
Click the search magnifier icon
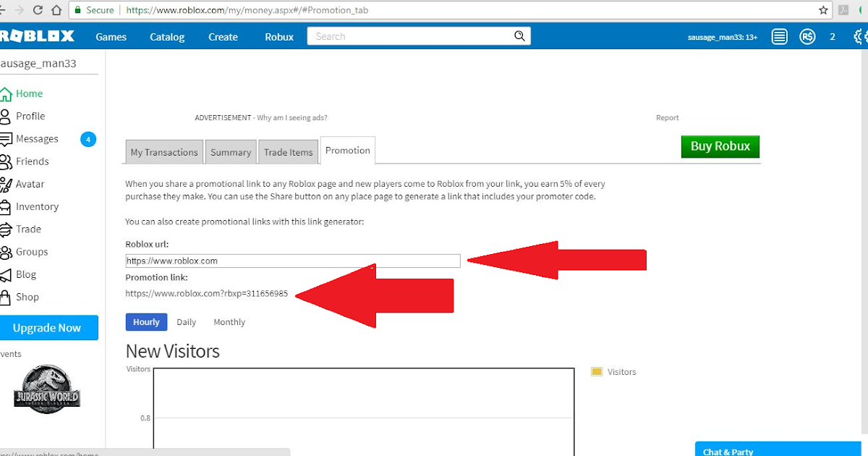[519, 36]
